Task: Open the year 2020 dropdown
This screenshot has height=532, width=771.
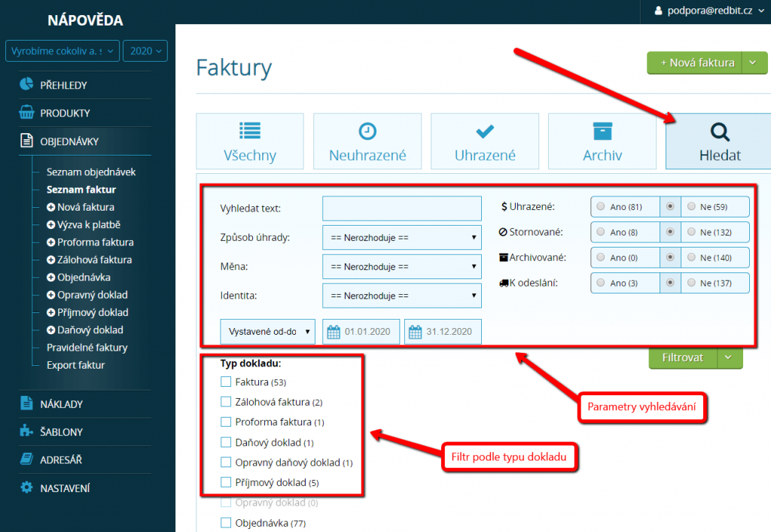Action: [145, 51]
